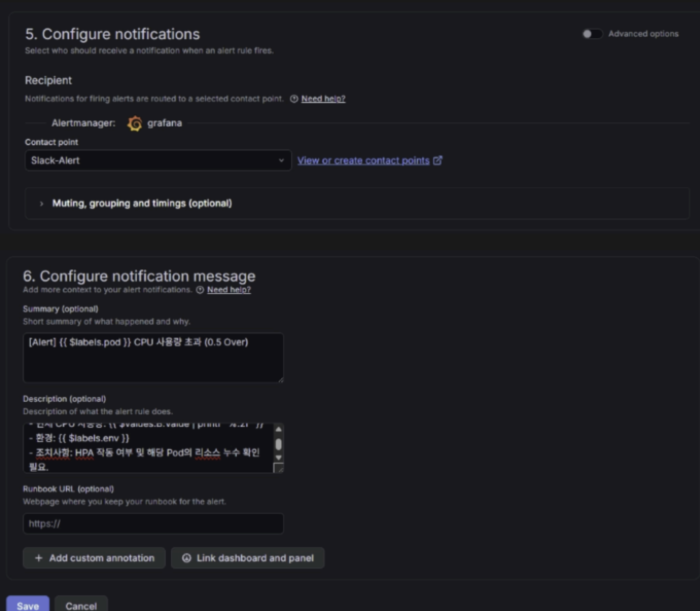The width and height of the screenshot is (700, 611).
Task: Enable the Advanced options toggle
Action: 592,34
